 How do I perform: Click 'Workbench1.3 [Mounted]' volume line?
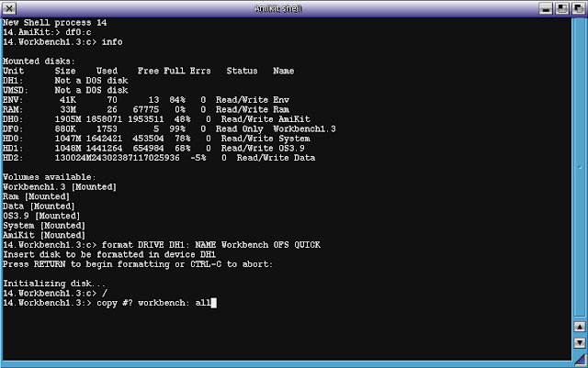point(60,187)
